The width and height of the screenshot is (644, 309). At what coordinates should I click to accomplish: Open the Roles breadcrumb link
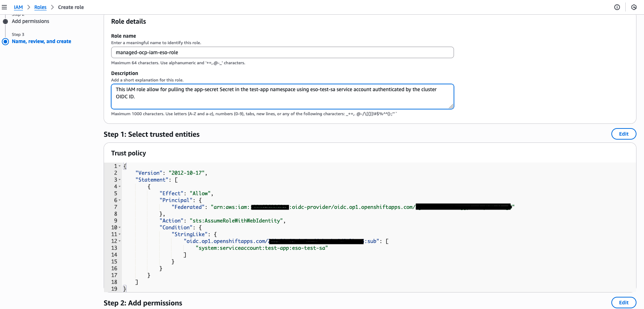point(40,7)
